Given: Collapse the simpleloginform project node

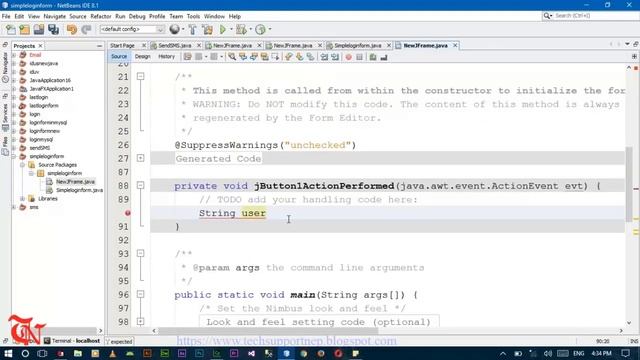Looking at the screenshot, I should coord(14,156).
